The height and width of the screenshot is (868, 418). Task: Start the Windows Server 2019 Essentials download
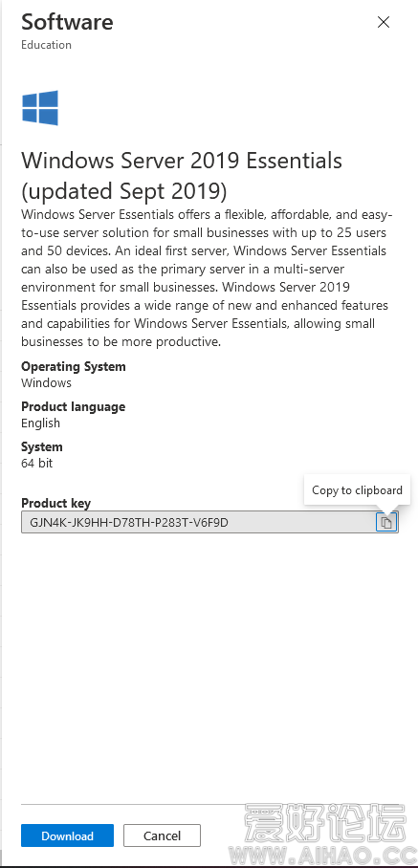[68, 835]
